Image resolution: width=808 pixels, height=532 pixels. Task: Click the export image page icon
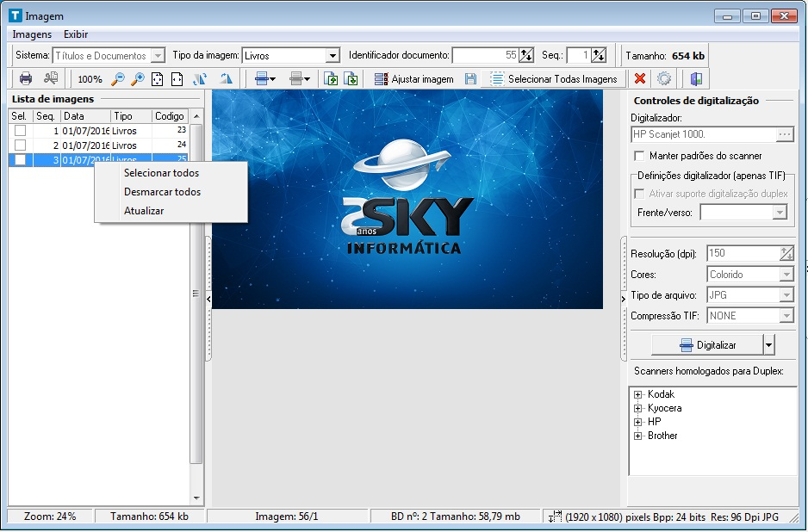pos(351,79)
